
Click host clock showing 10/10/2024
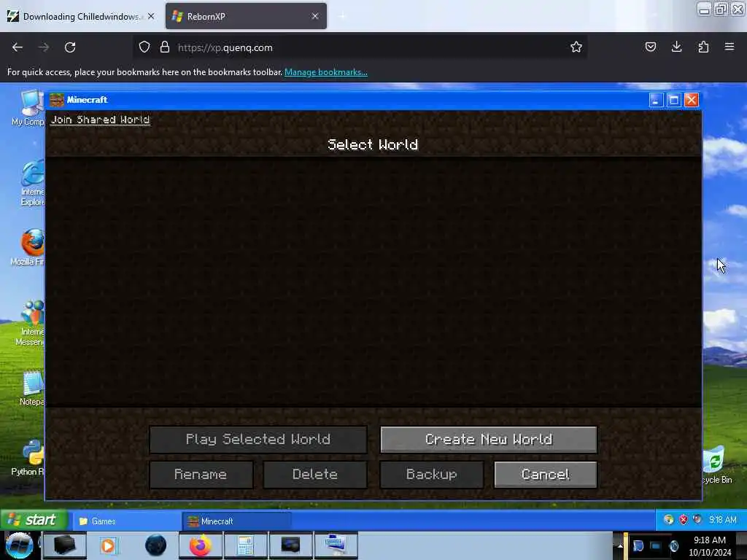point(710,546)
